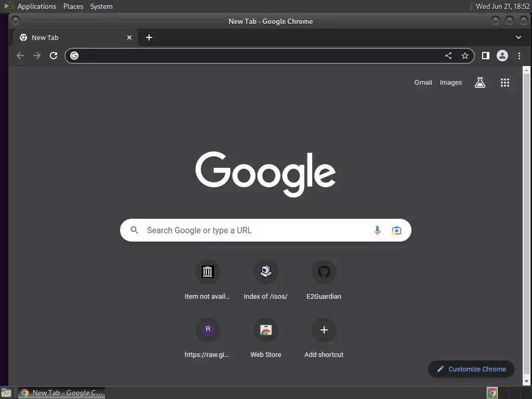The height and width of the screenshot is (399, 532).
Task: Open the Gmail link
Action: point(423,83)
